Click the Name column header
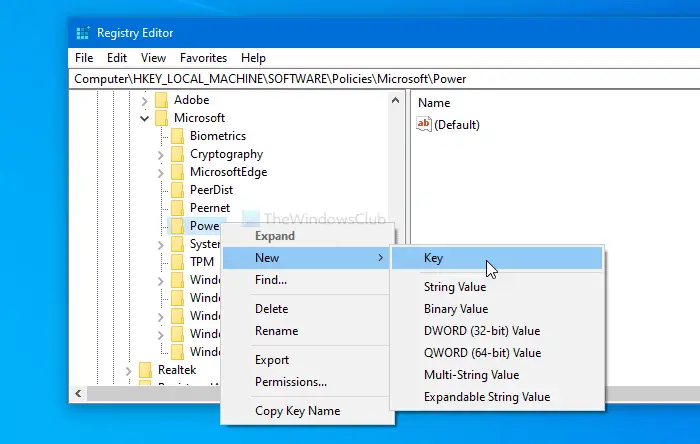The width and height of the screenshot is (700, 444). pos(434,103)
